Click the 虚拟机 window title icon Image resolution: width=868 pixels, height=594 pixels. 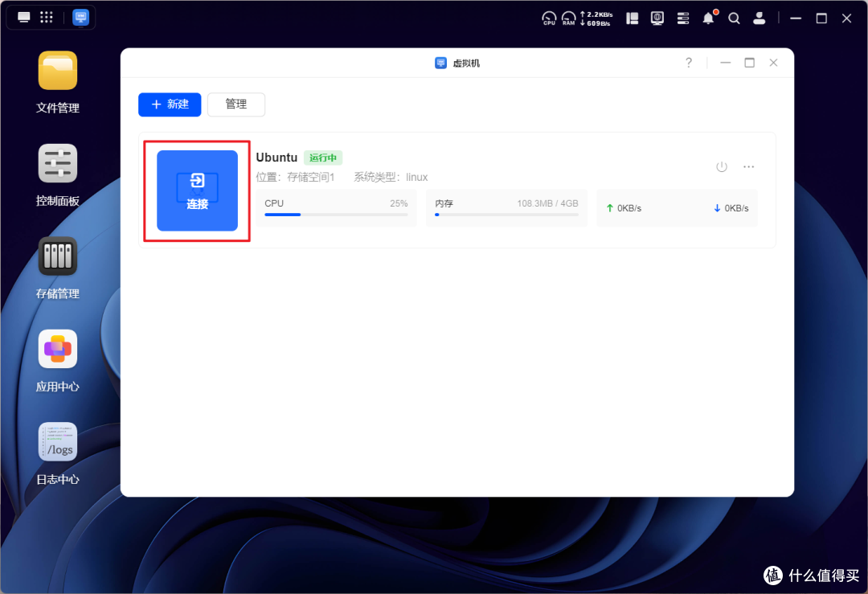440,63
